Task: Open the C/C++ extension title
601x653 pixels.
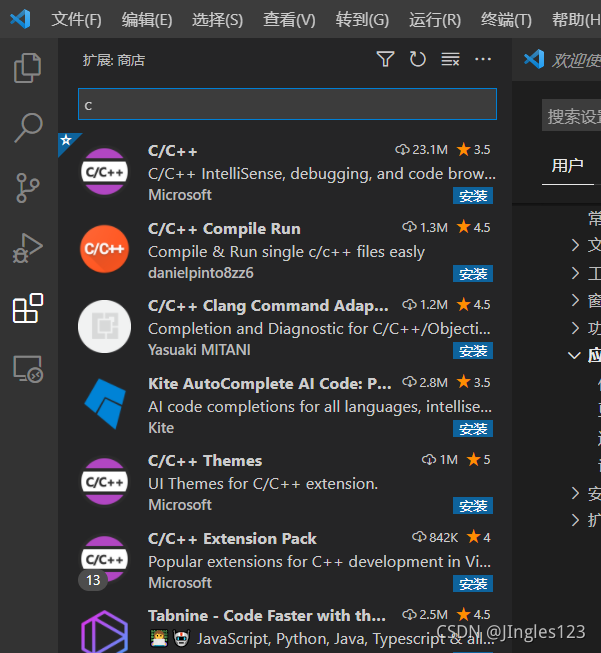Action: click(x=172, y=150)
